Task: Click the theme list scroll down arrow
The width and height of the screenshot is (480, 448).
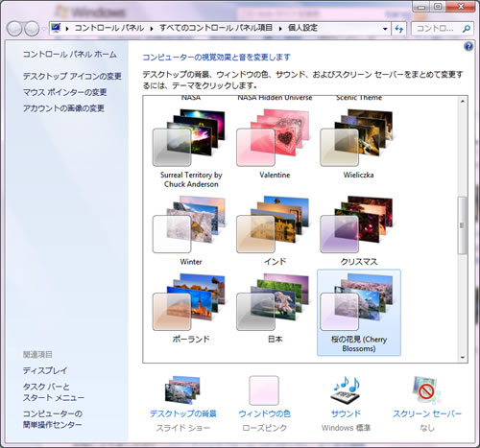Action: pyautogui.click(x=463, y=357)
